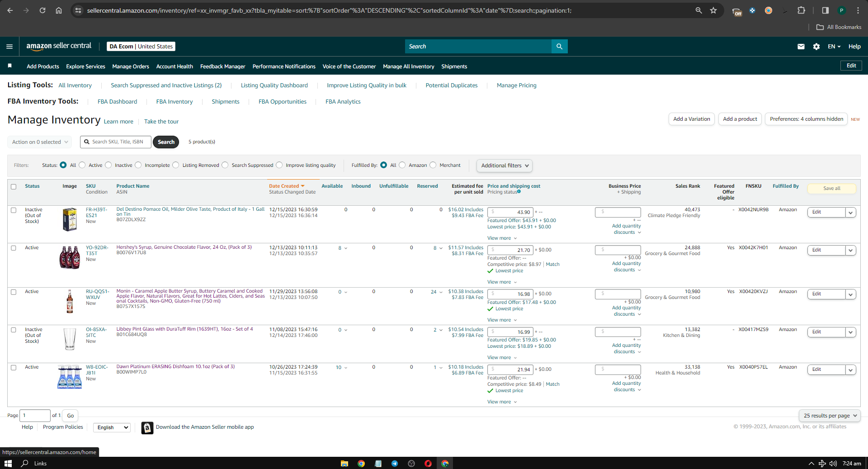Select the Inactive status radio button
The width and height of the screenshot is (868, 469).
[x=108, y=165]
